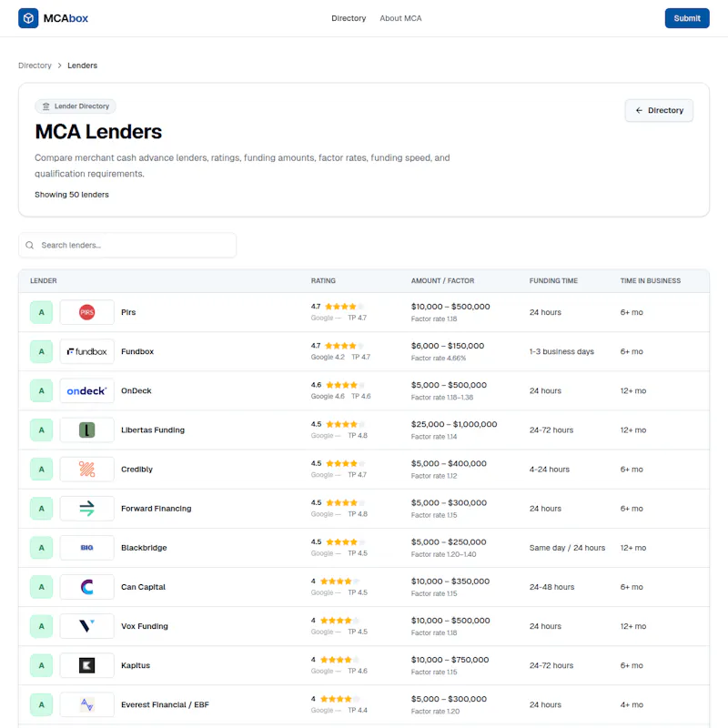Open the OnDeck lender logo
728x728 pixels.
pyautogui.click(x=86, y=390)
